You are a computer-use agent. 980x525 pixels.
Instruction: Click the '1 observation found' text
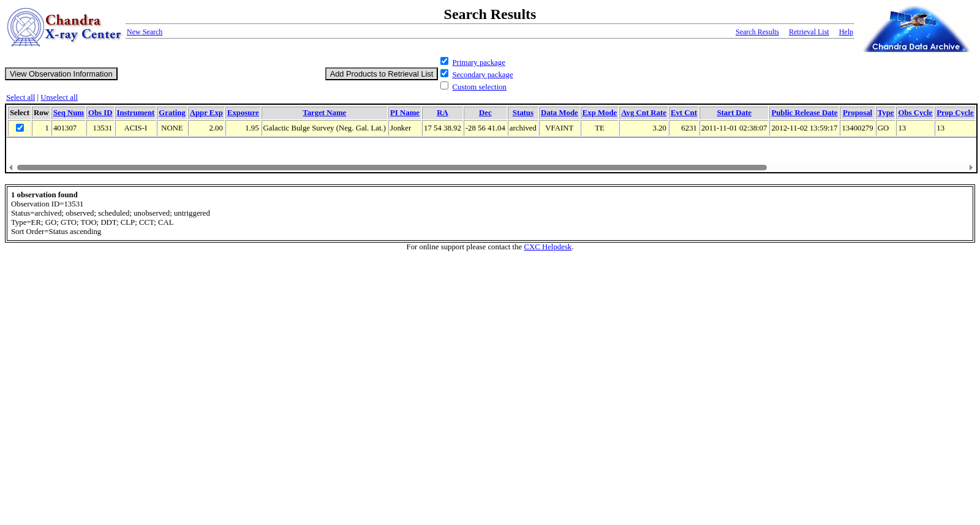pos(44,195)
